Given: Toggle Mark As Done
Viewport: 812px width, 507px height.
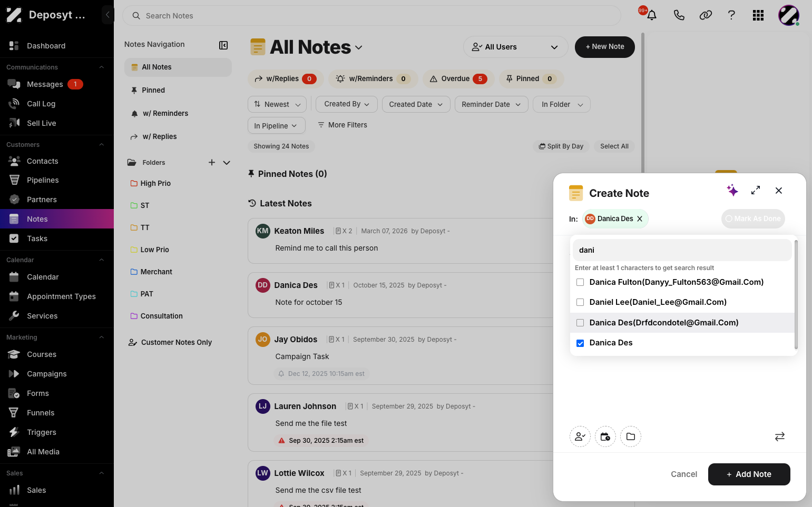Looking at the screenshot, I should 753,219.
